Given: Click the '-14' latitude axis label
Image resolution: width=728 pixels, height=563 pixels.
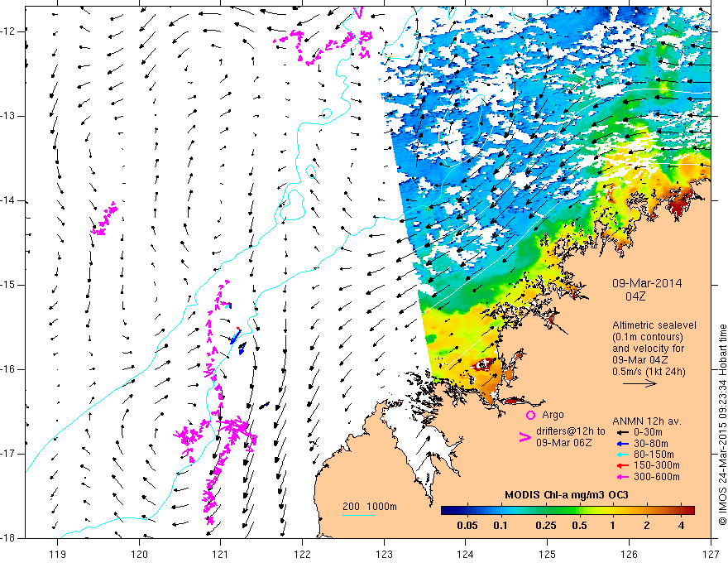Looking at the screenshot, I should 8,200.
